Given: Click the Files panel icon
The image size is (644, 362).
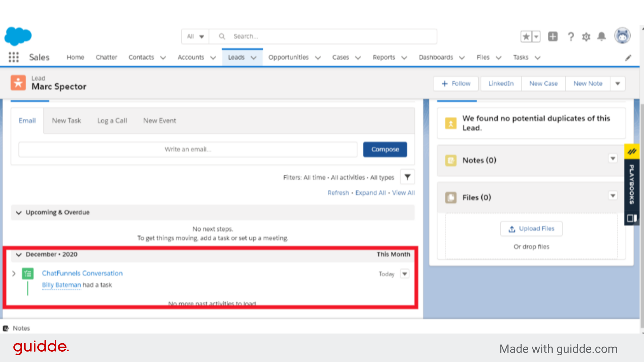Looking at the screenshot, I should (451, 198).
